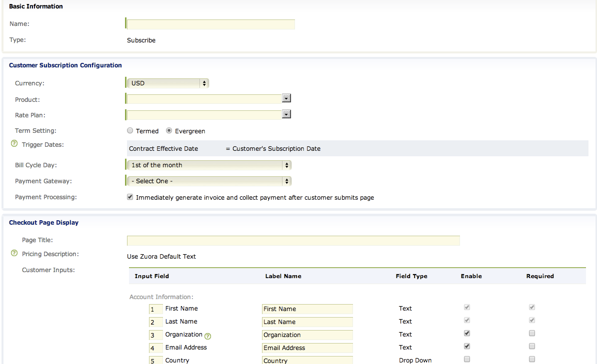Open the Bill Cycle Day dropdown
This screenshot has height=364, width=597.
[209, 165]
